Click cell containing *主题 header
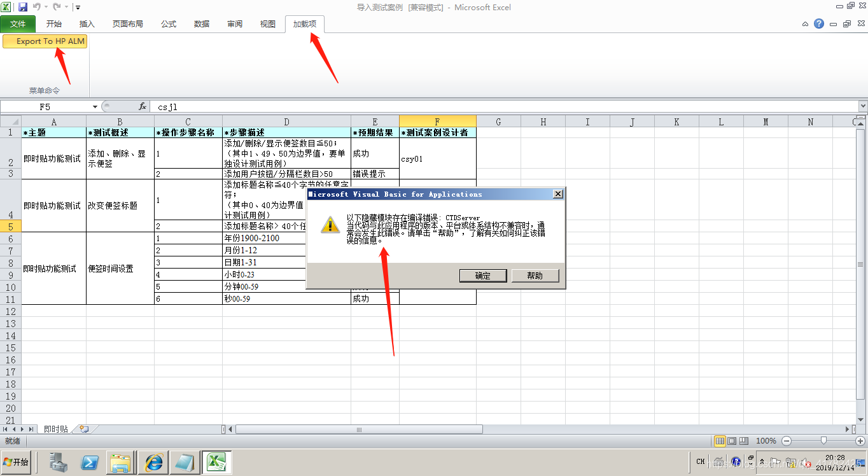Viewport: 868px width, 476px height. point(53,132)
